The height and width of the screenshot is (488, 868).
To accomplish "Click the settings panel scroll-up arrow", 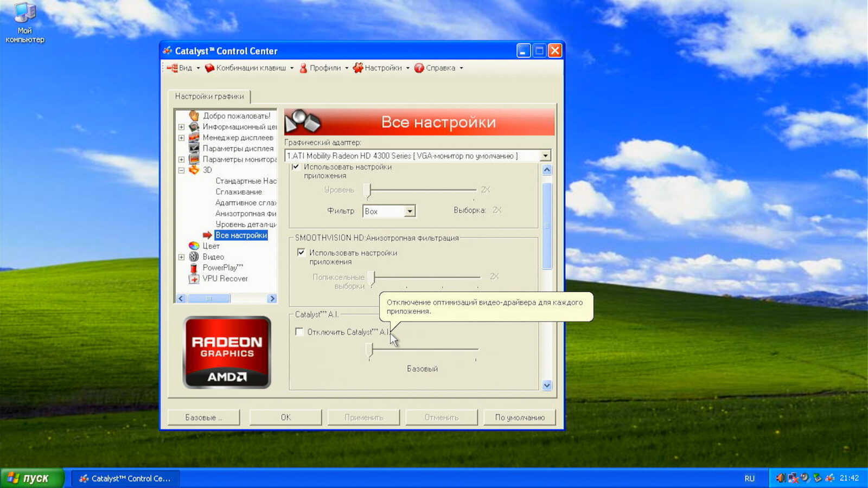I will pyautogui.click(x=547, y=170).
